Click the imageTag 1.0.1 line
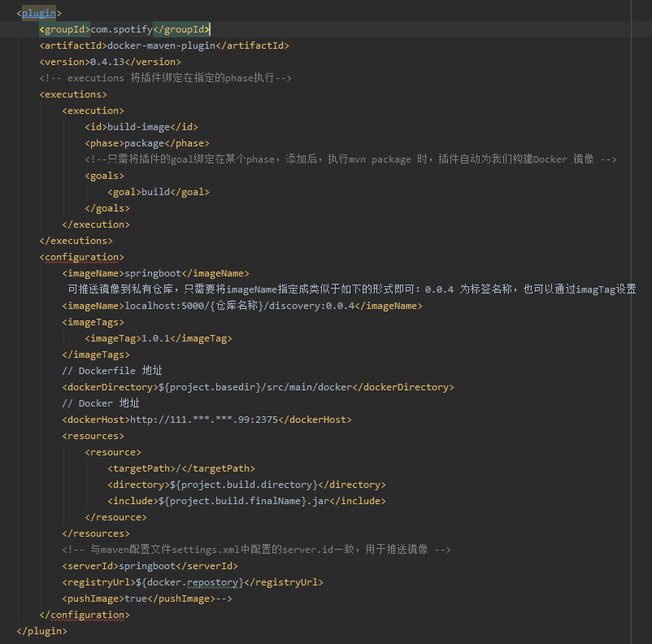The width and height of the screenshot is (652, 644). (x=159, y=338)
